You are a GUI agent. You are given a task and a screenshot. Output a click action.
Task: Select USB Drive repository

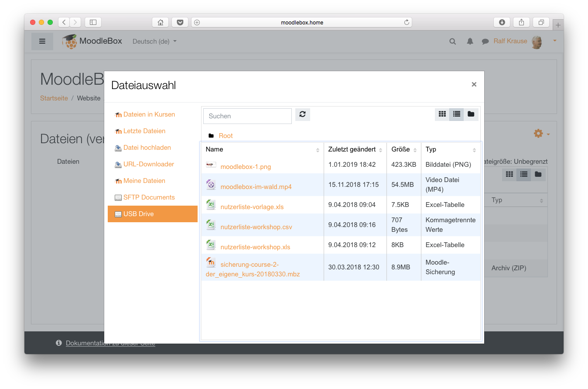pos(153,214)
